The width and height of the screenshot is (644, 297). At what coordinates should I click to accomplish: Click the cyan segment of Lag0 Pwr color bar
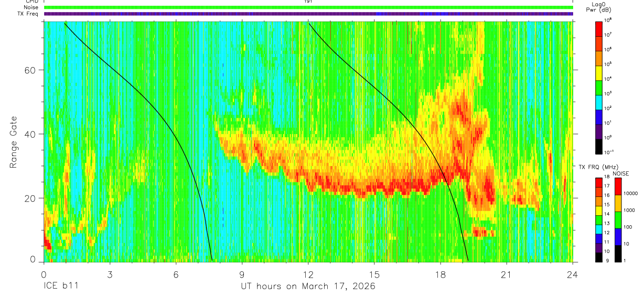[x=599, y=102]
